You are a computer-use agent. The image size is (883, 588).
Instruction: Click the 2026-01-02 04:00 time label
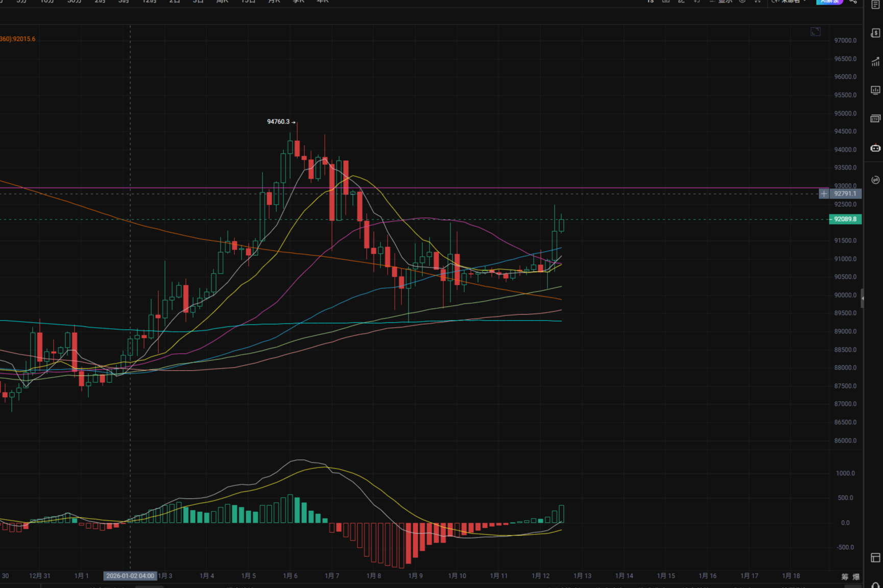tap(130, 576)
